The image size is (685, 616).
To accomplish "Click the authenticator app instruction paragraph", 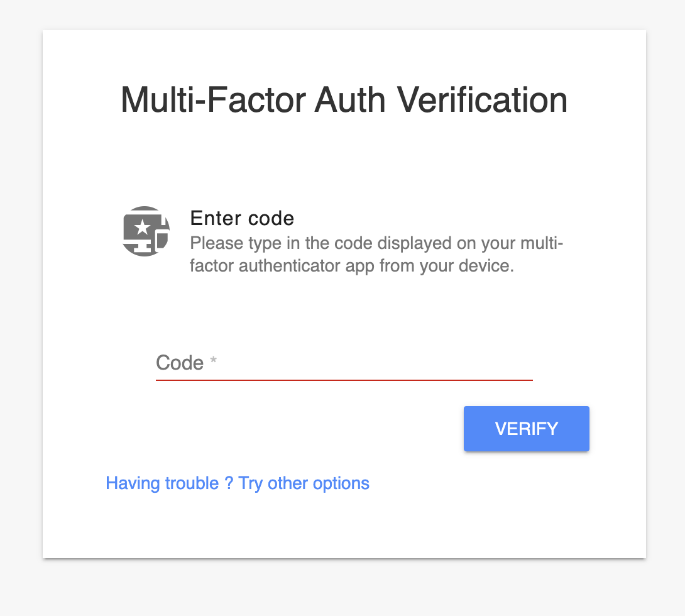I will point(376,254).
